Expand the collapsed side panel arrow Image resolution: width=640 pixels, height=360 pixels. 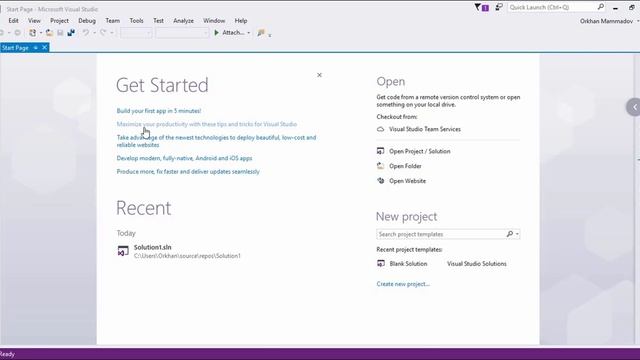point(633,107)
